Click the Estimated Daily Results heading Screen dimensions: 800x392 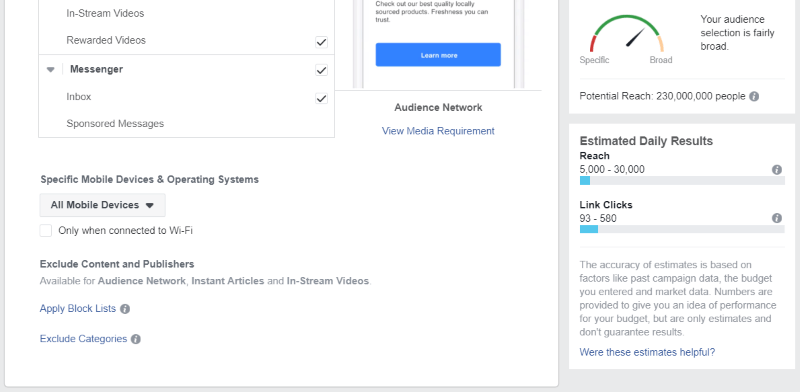click(646, 141)
